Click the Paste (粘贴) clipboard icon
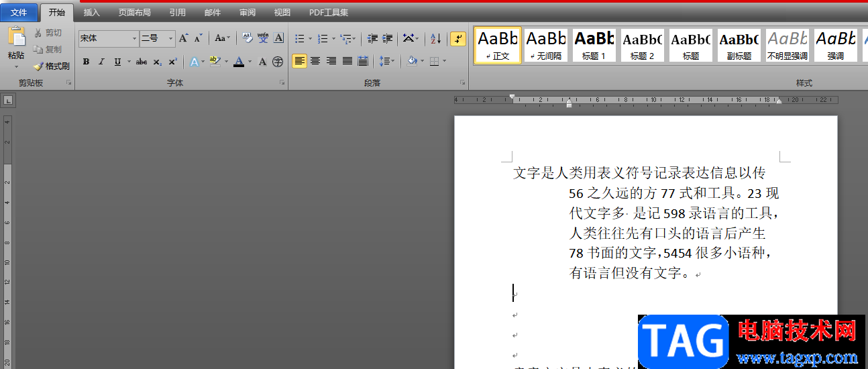Screen dimensions: 868x369 click(x=16, y=37)
